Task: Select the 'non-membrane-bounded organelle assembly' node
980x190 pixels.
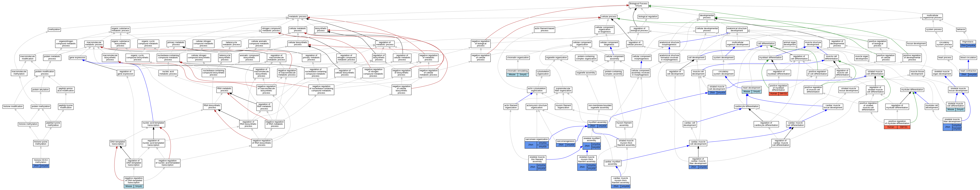Action: tap(600, 106)
